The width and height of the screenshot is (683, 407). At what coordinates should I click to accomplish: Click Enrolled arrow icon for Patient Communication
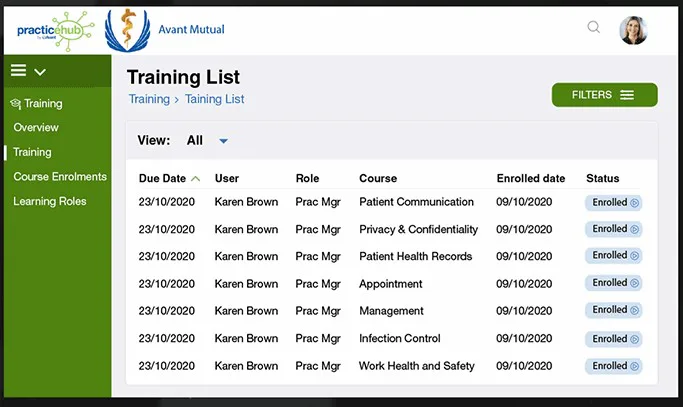click(x=634, y=203)
